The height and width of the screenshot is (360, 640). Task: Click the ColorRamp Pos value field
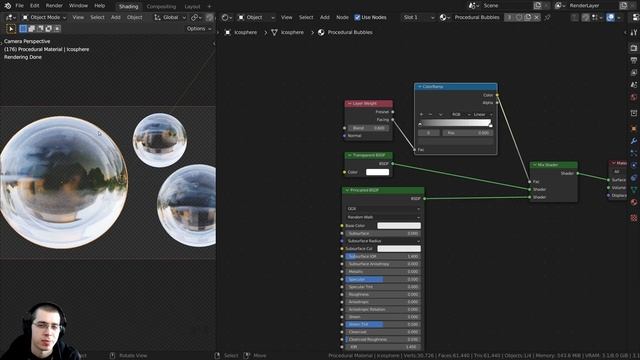[x=468, y=133]
